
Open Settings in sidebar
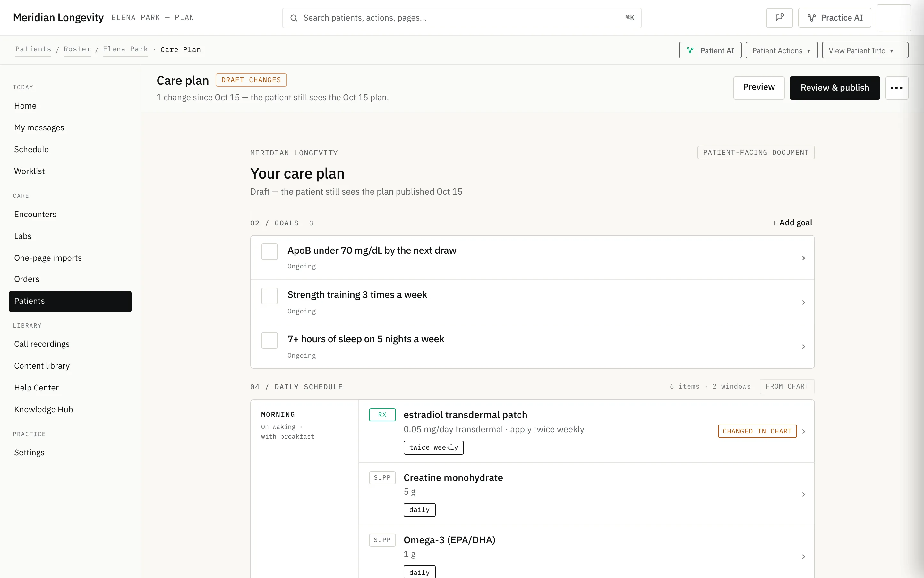coord(70,453)
